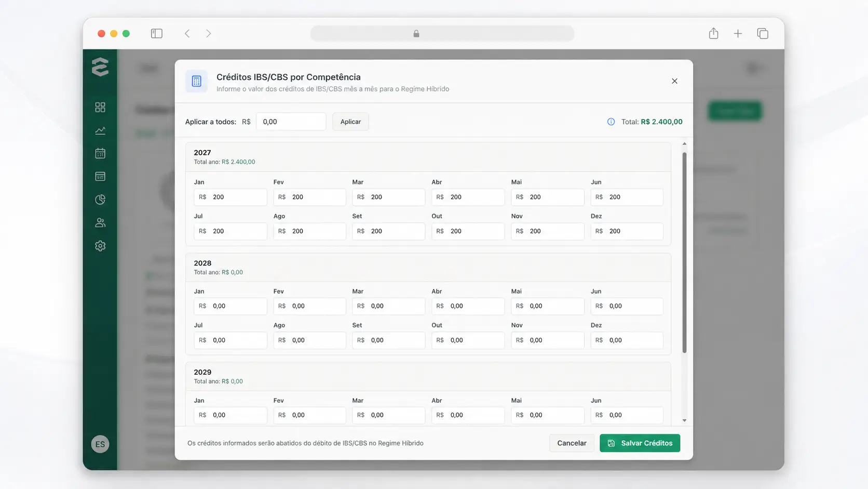
Task: Click the 2027 Mai value field
Action: 548,197
